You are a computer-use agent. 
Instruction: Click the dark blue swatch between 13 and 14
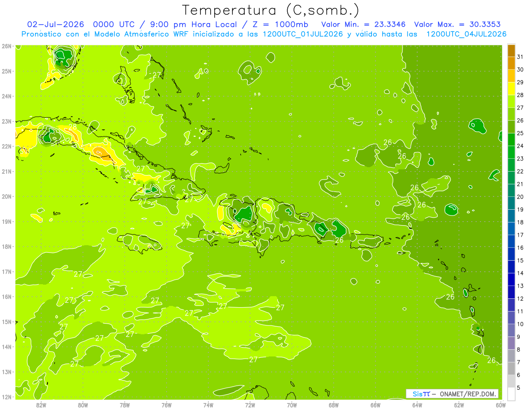[511, 279]
